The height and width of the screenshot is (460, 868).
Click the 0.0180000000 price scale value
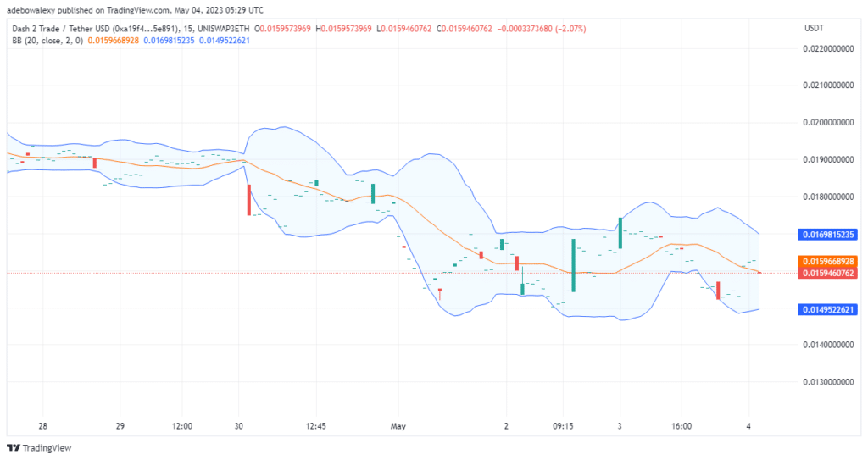click(x=828, y=197)
